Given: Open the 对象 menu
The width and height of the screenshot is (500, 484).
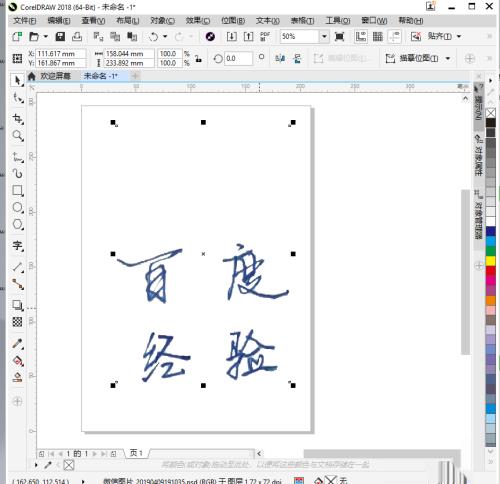Looking at the screenshot, I should [x=162, y=21].
